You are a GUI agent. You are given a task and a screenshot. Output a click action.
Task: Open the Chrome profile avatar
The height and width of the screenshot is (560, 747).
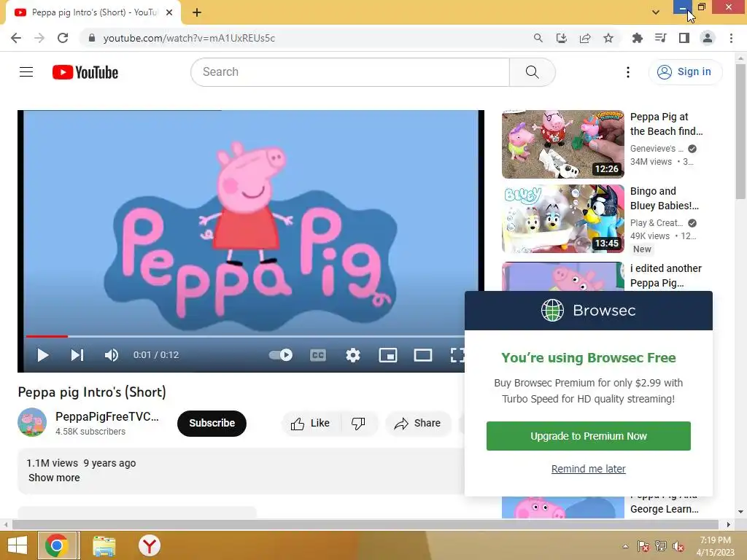[708, 38]
